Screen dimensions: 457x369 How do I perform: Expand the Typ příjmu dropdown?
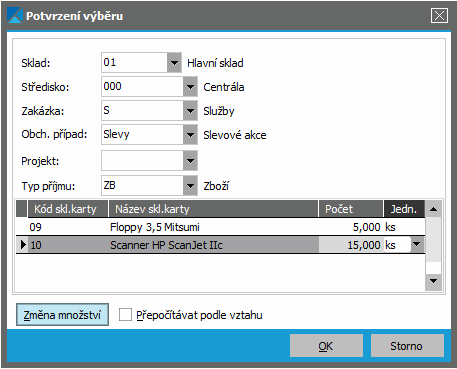[190, 185]
